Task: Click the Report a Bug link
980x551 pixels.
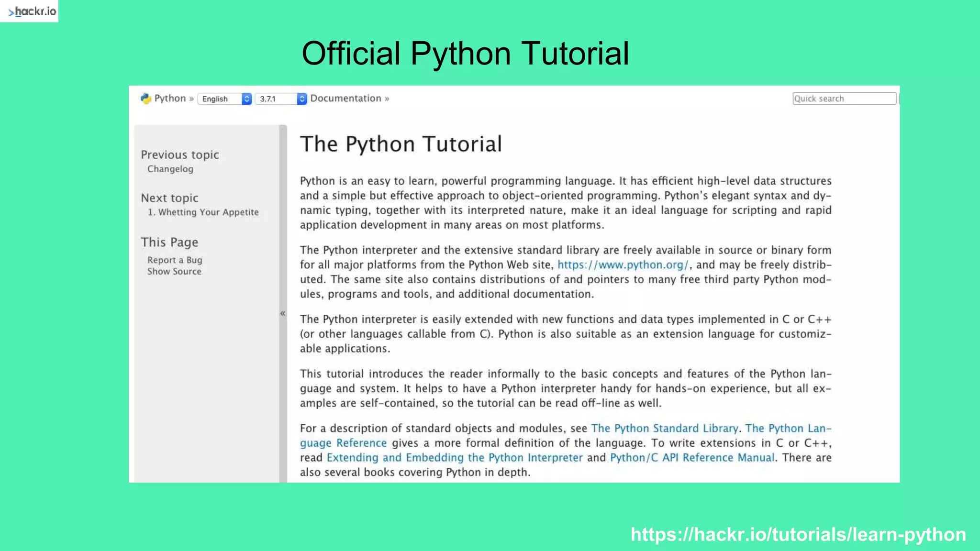Action: click(175, 260)
